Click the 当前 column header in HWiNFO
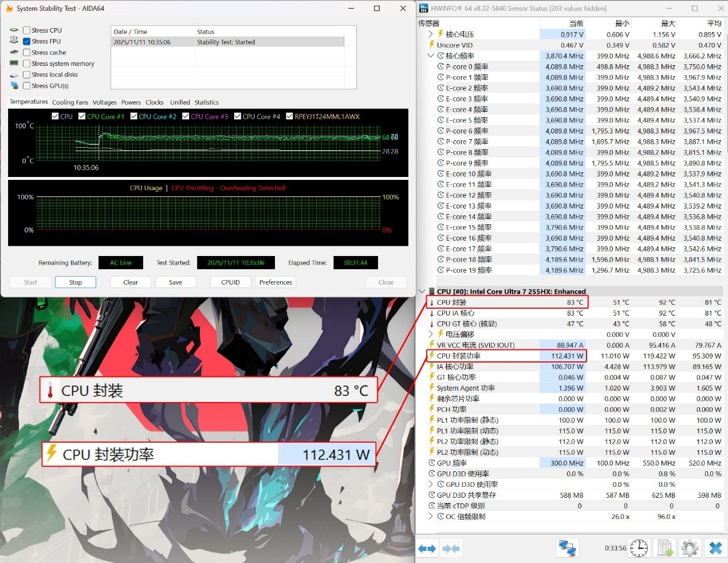Image resolution: width=728 pixels, height=563 pixels. [562, 23]
